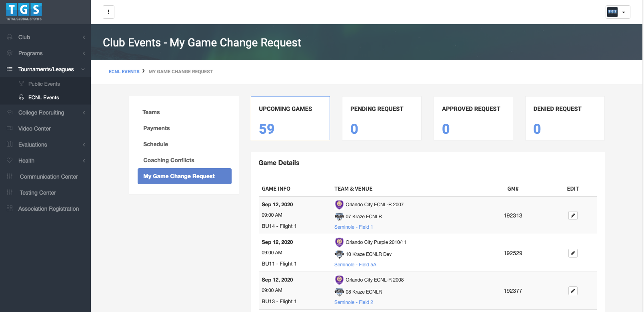Screen dimensions: 644x312
Task: Expand the Club sidebar section
Action: (x=45, y=37)
